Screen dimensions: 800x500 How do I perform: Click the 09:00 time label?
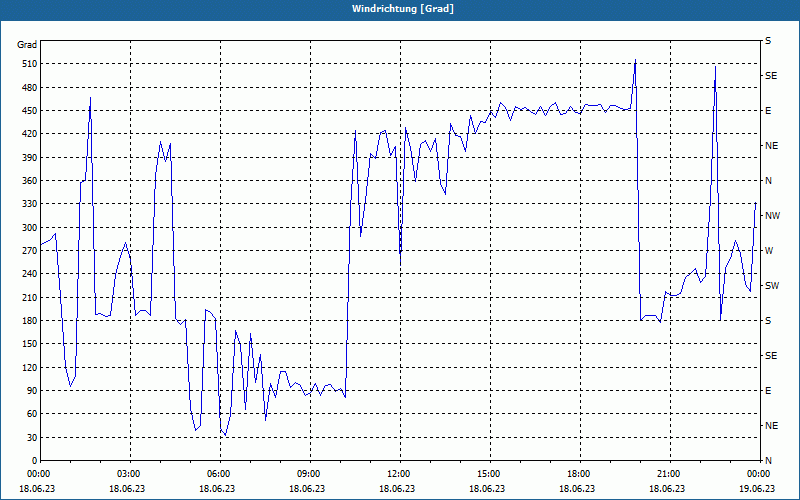(309, 473)
